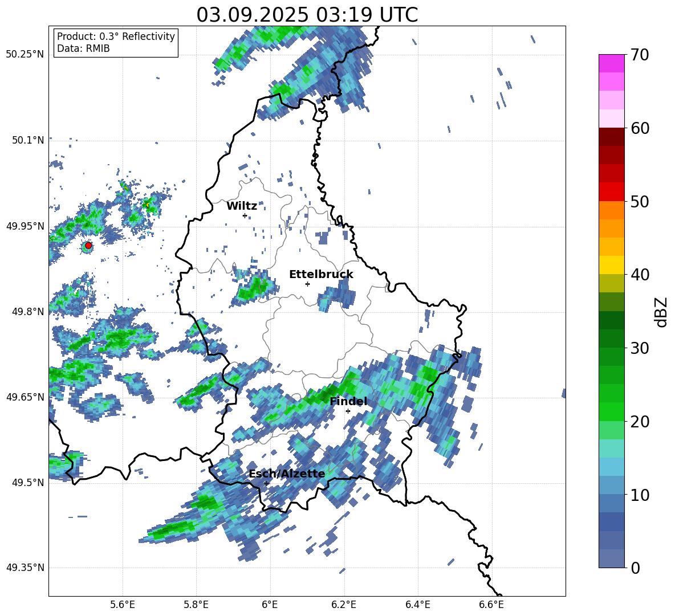
Task: Click the red radar location dot
Action: [x=88, y=246]
